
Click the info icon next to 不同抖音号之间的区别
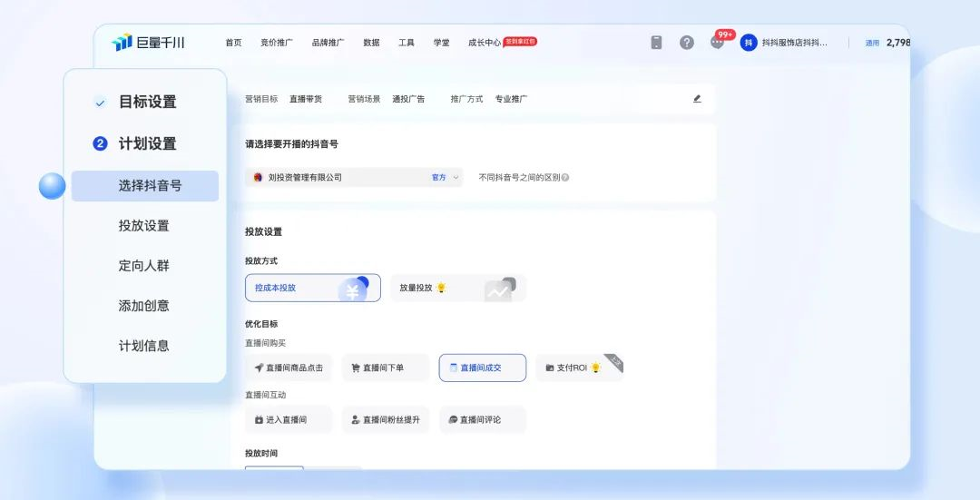click(565, 178)
